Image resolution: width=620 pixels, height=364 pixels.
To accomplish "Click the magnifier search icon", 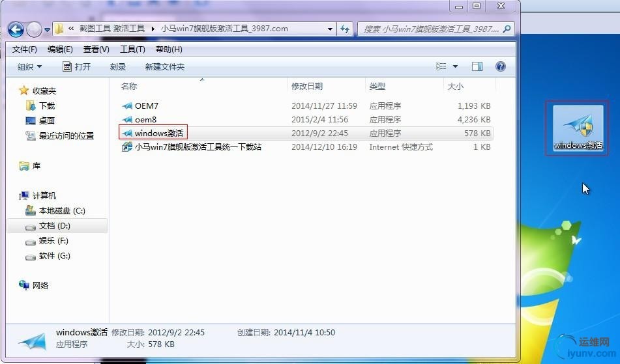I will pyautogui.click(x=507, y=29).
